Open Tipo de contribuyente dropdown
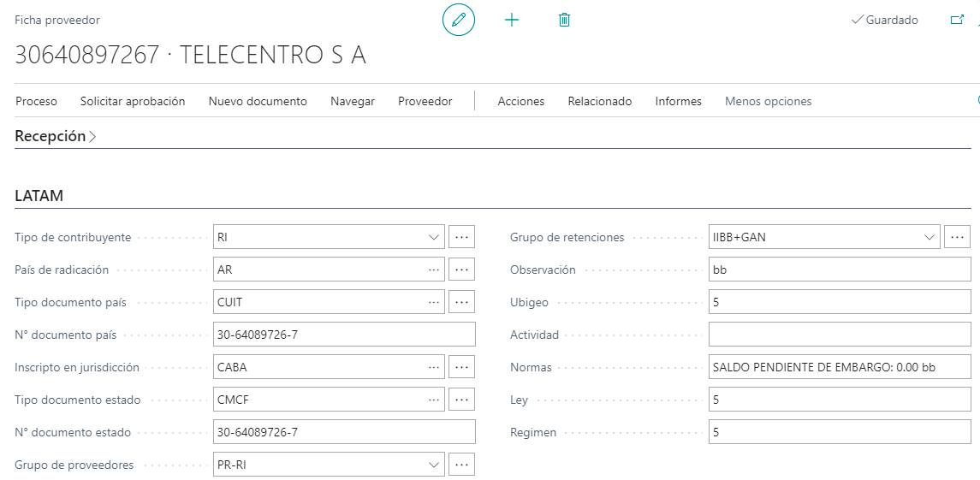980x480 pixels. [433, 238]
